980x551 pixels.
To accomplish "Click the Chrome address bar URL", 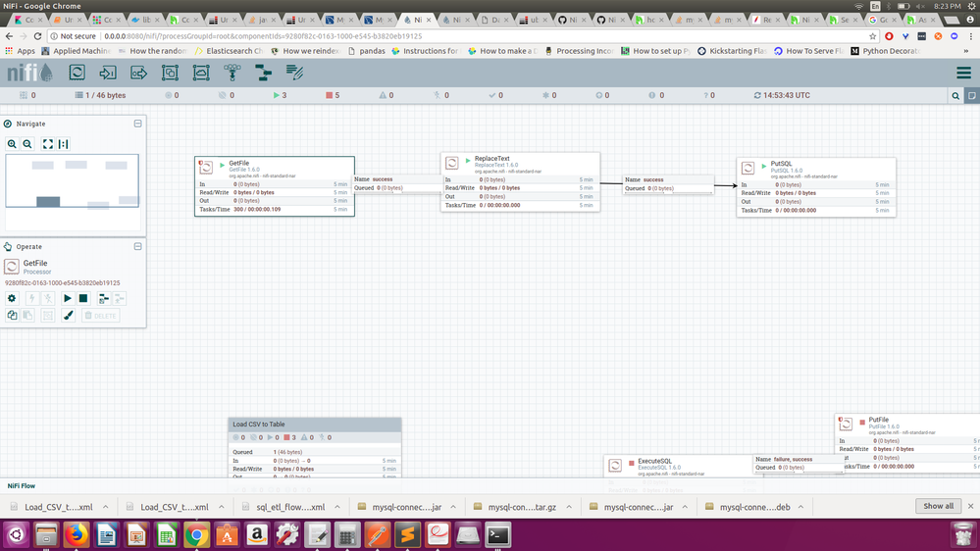I will click(x=263, y=36).
